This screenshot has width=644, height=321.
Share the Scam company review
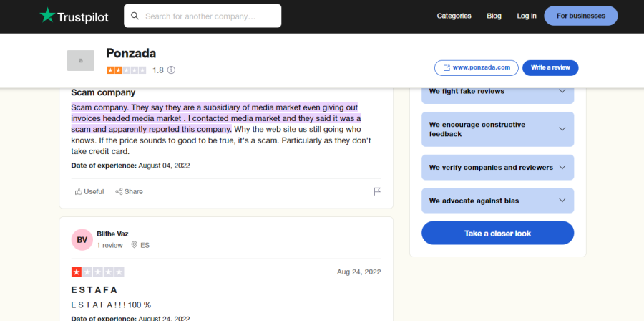(x=129, y=191)
